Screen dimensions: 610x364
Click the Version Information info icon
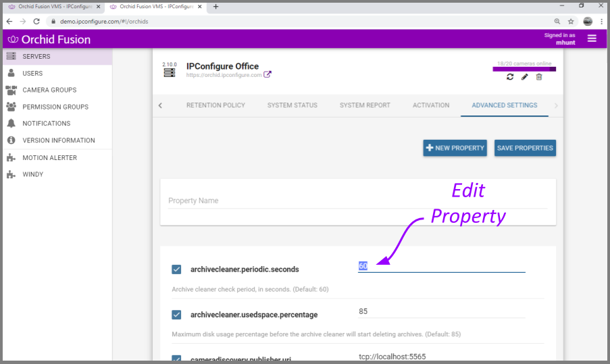[11, 140]
